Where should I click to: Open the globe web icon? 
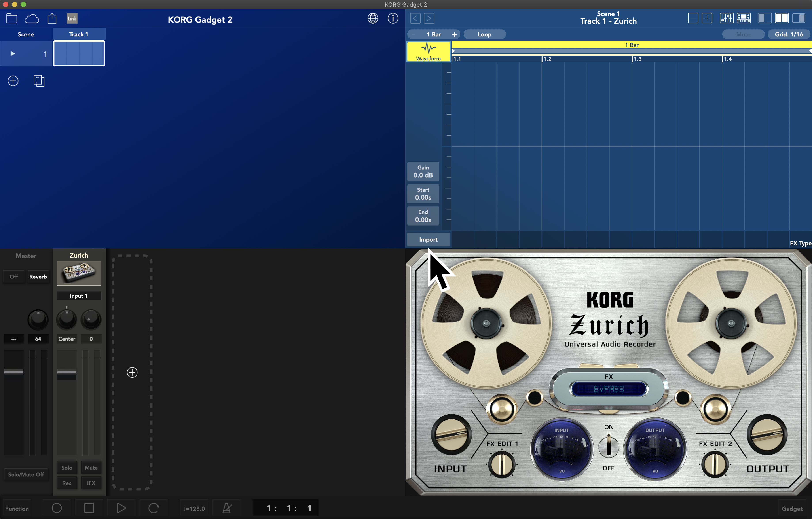(x=373, y=18)
